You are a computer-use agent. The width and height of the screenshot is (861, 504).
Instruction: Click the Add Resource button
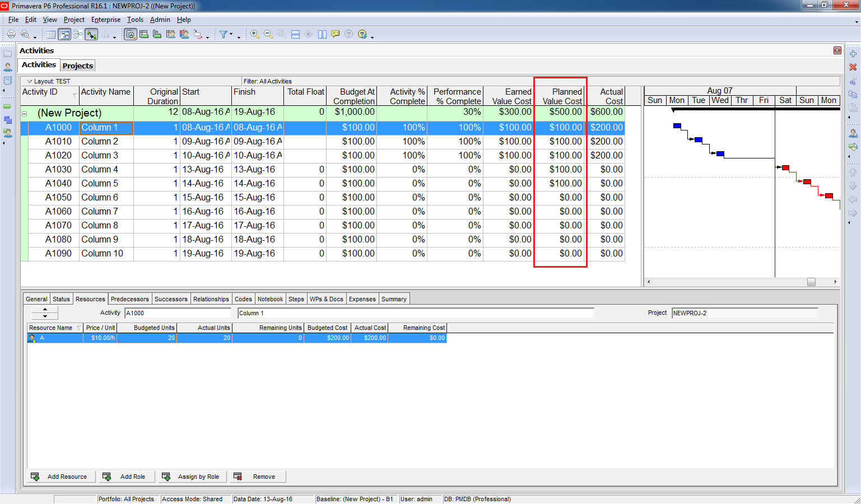(x=60, y=477)
